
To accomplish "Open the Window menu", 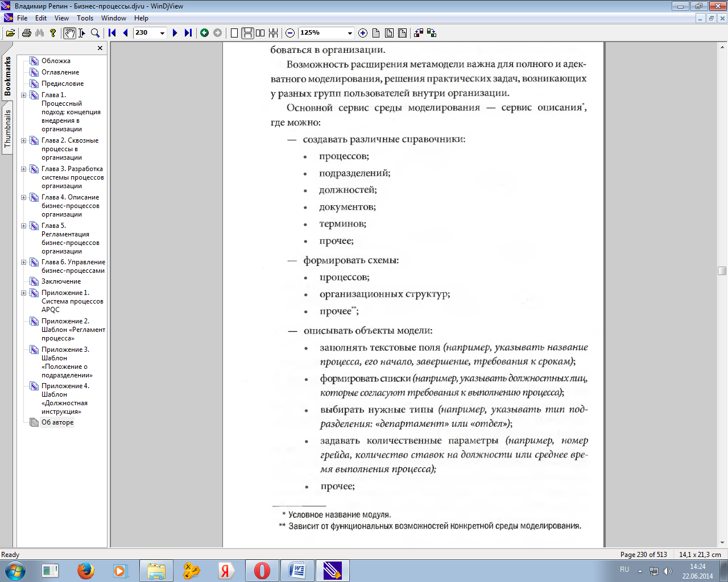I will 114,18.
